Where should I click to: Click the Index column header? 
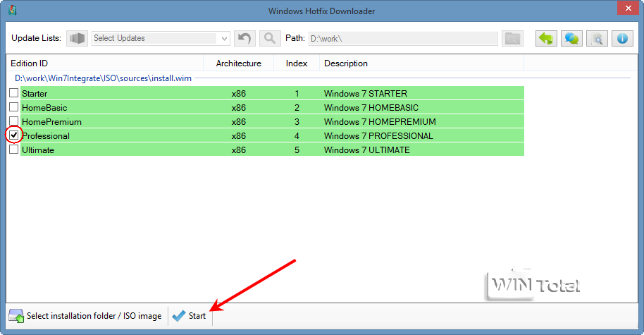[x=297, y=63]
